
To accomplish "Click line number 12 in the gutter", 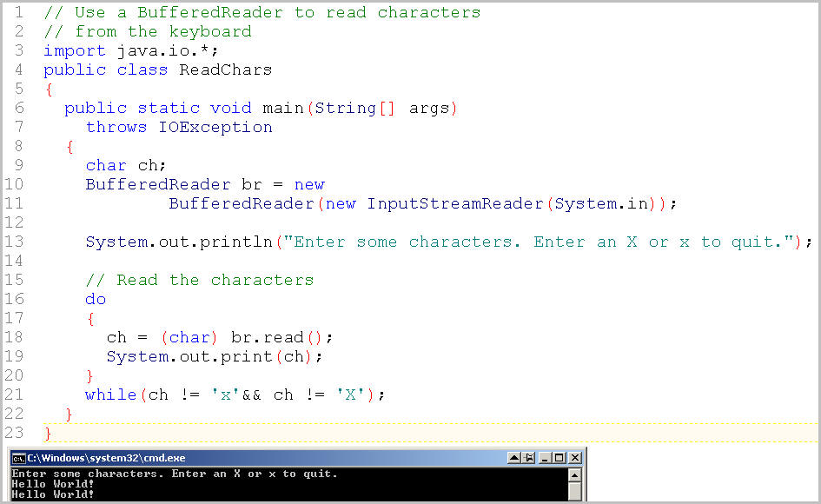I will [14, 222].
